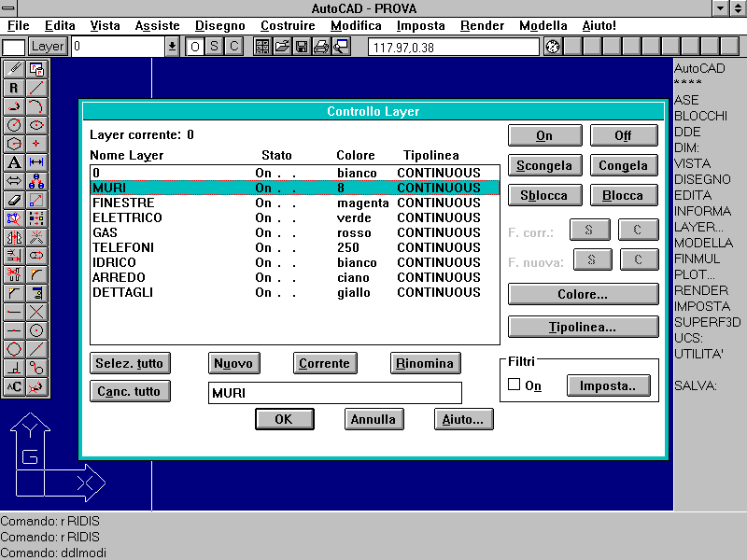Select the Intersection snap (X) icon
The image size is (747, 560).
click(36, 312)
